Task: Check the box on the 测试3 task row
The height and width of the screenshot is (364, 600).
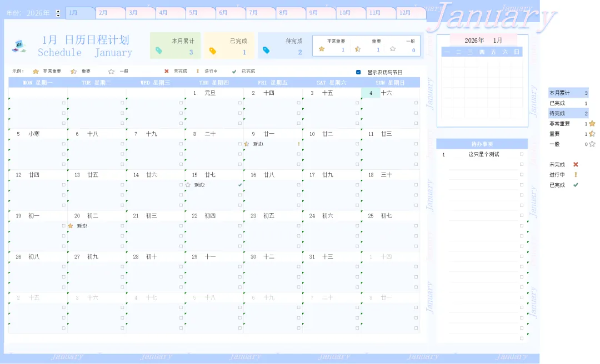Action: click(122, 226)
